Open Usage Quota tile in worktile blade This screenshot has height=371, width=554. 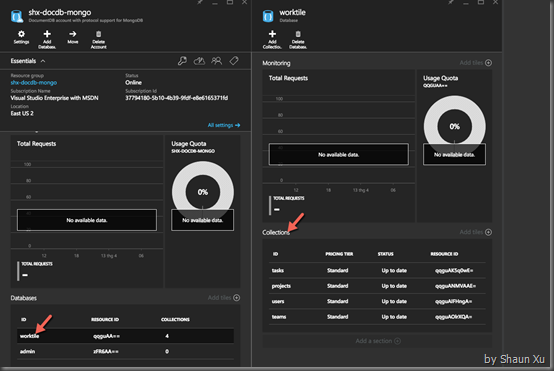[454, 146]
